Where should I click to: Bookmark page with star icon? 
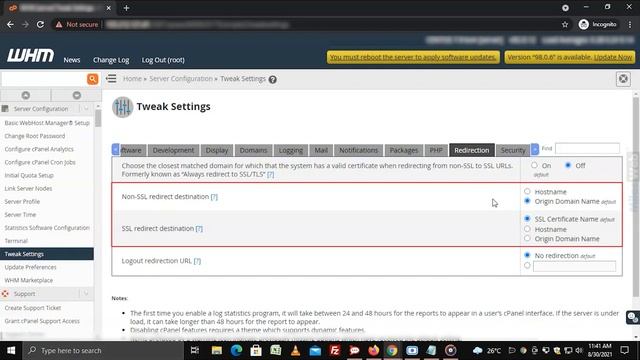pos(565,24)
